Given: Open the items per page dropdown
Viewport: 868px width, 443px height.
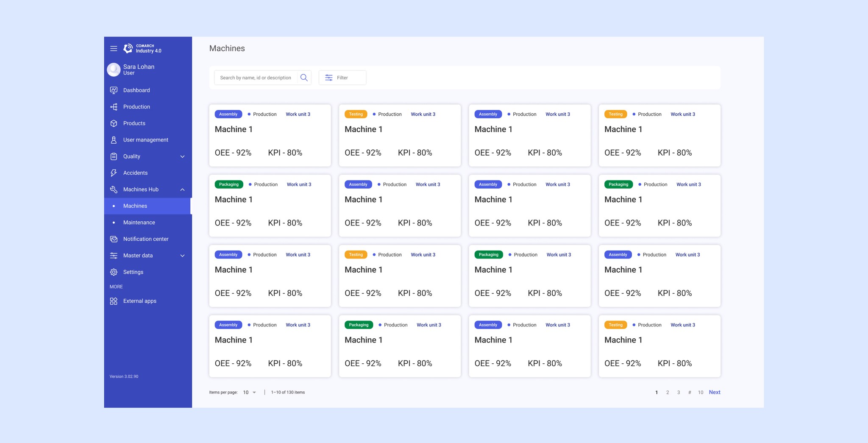Looking at the screenshot, I should click(249, 393).
